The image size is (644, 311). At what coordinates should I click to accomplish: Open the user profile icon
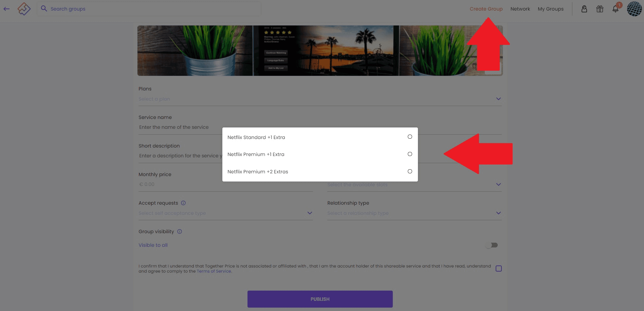584,9
